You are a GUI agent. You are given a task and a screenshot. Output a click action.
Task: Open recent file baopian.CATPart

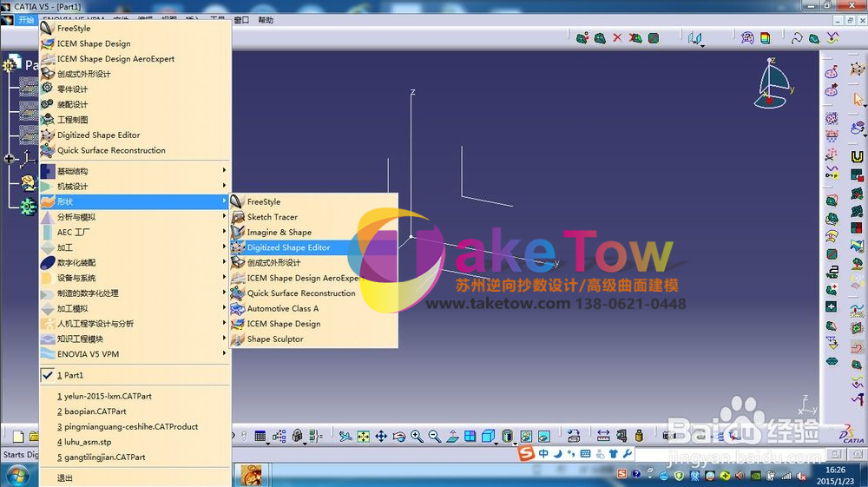click(92, 411)
